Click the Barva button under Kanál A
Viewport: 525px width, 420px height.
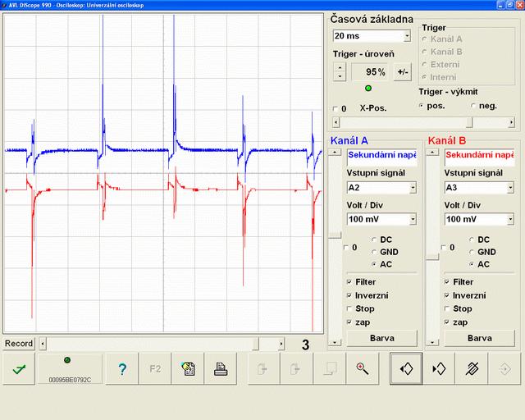tap(381, 338)
